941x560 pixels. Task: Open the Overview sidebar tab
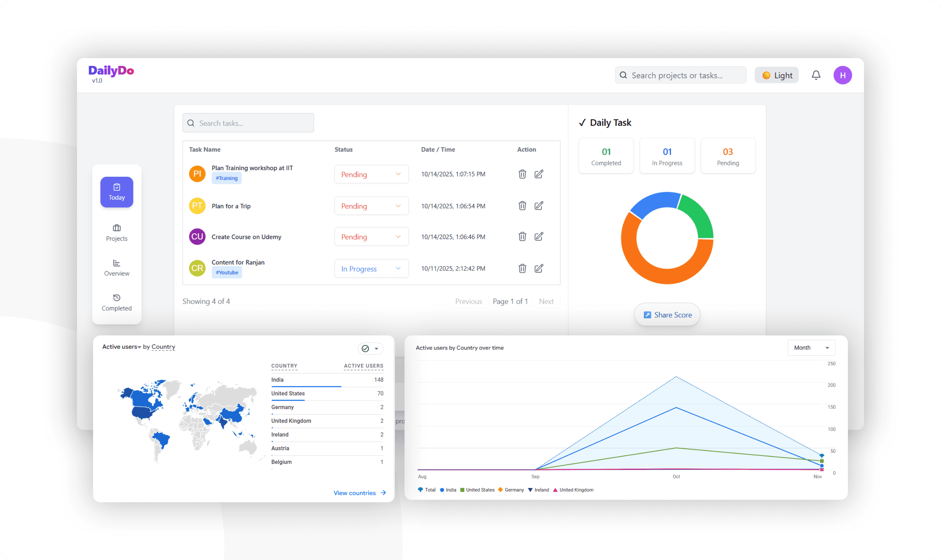pos(117,268)
